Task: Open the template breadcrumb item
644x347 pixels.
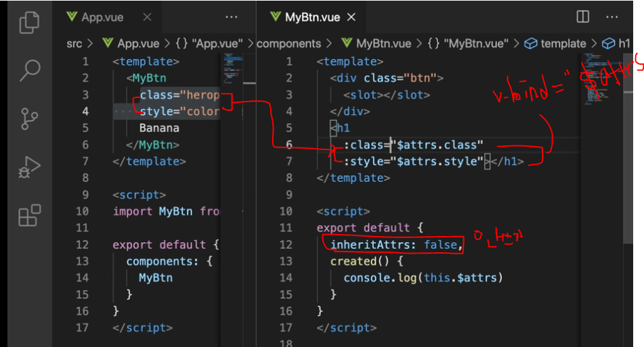Action: pos(555,43)
